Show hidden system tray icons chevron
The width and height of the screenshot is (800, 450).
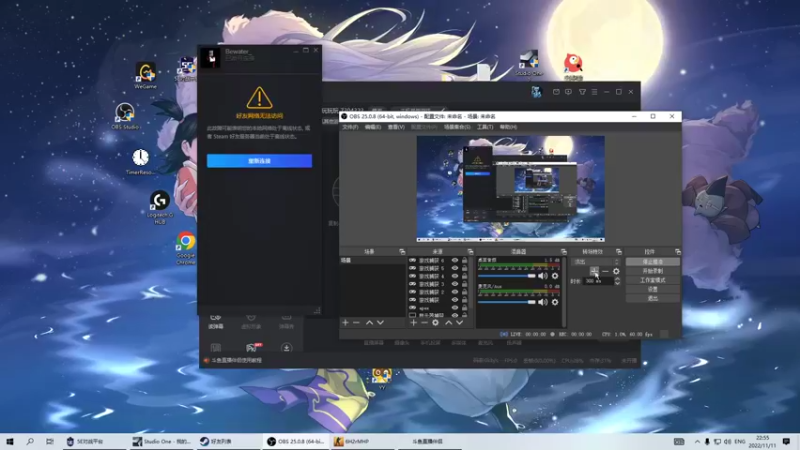697,441
